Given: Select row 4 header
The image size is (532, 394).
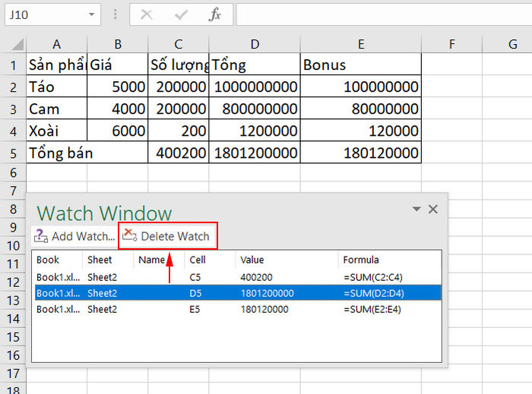Looking at the screenshot, I should tap(13, 131).
